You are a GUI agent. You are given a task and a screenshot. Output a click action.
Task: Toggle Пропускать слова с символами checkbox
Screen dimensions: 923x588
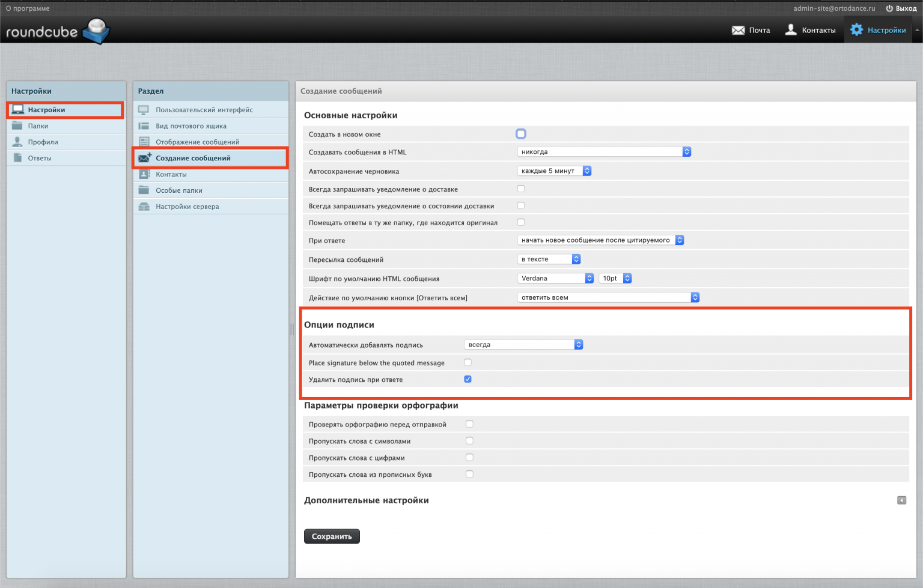469,441
